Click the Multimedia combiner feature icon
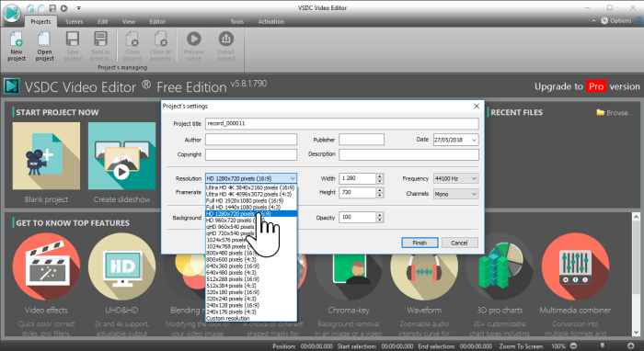644x351 pixels. (x=575, y=266)
